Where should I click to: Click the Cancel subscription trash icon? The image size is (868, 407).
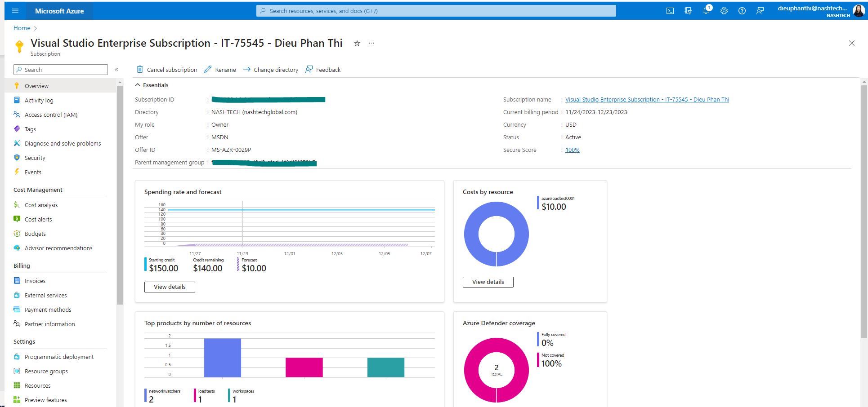point(140,69)
